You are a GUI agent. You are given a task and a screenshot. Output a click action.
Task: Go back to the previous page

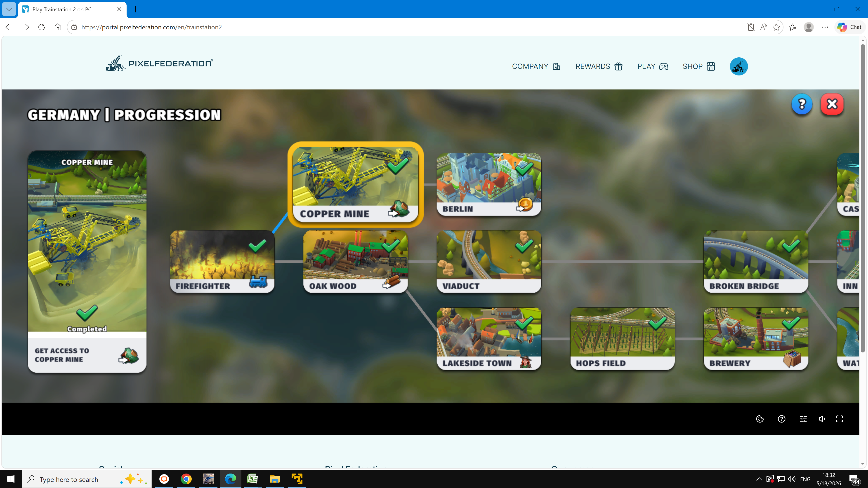[x=9, y=27]
